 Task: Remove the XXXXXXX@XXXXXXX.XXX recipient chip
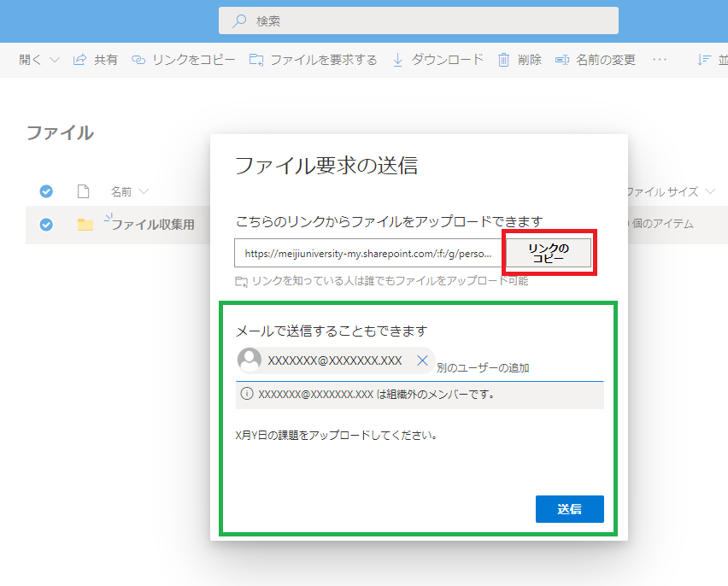(x=422, y=360)
